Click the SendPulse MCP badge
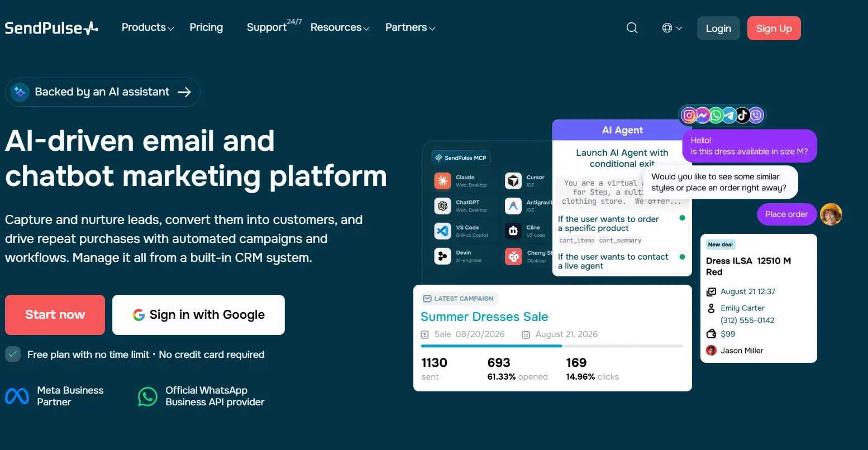 pos(461,158)
